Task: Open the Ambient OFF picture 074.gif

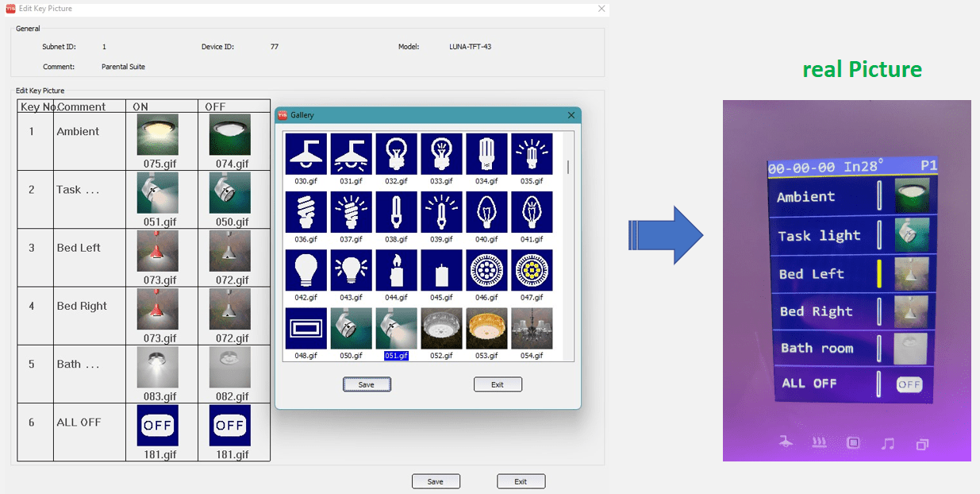Action: [x=229, y=134]
